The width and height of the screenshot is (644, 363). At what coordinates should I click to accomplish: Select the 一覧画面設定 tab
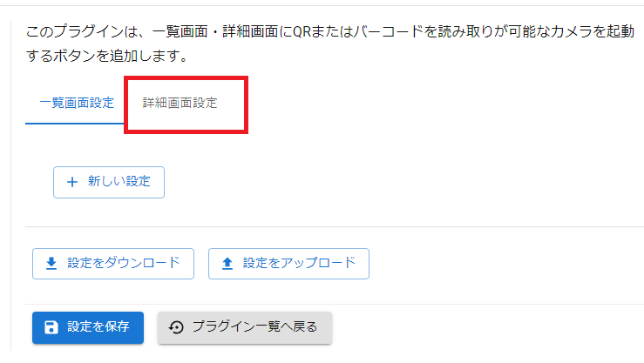pos(77,103)
